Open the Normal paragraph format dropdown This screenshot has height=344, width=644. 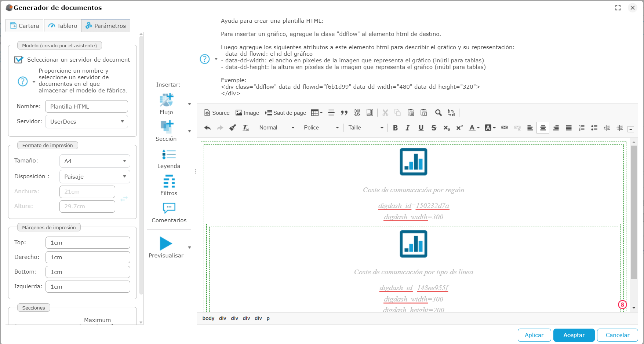tap(277, 128)
